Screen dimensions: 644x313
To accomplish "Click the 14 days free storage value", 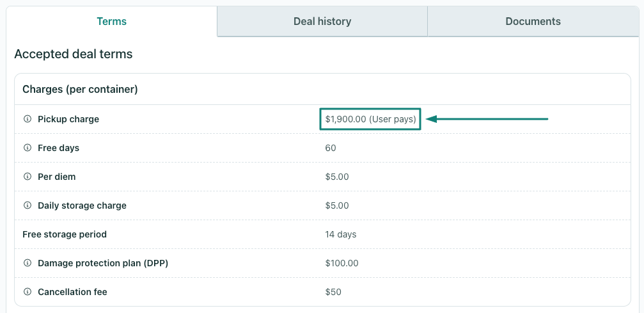I will click(341, 234).
